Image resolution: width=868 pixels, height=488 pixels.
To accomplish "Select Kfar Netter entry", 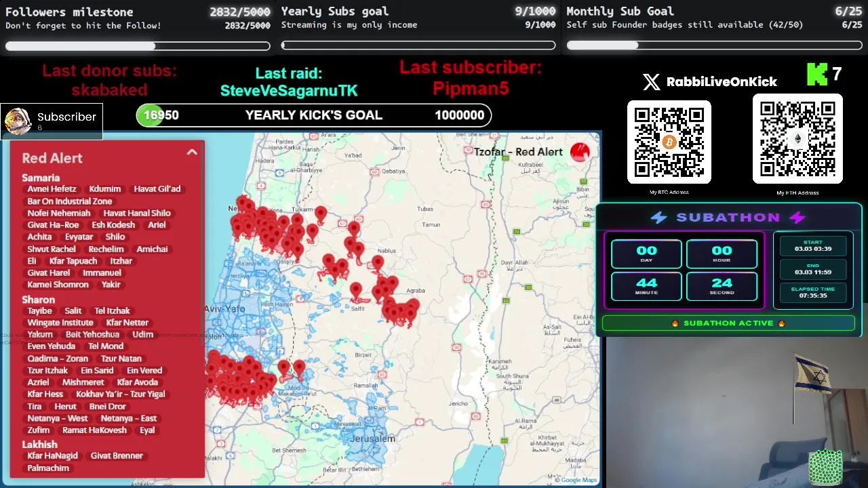I will click(x=127, y=323).
